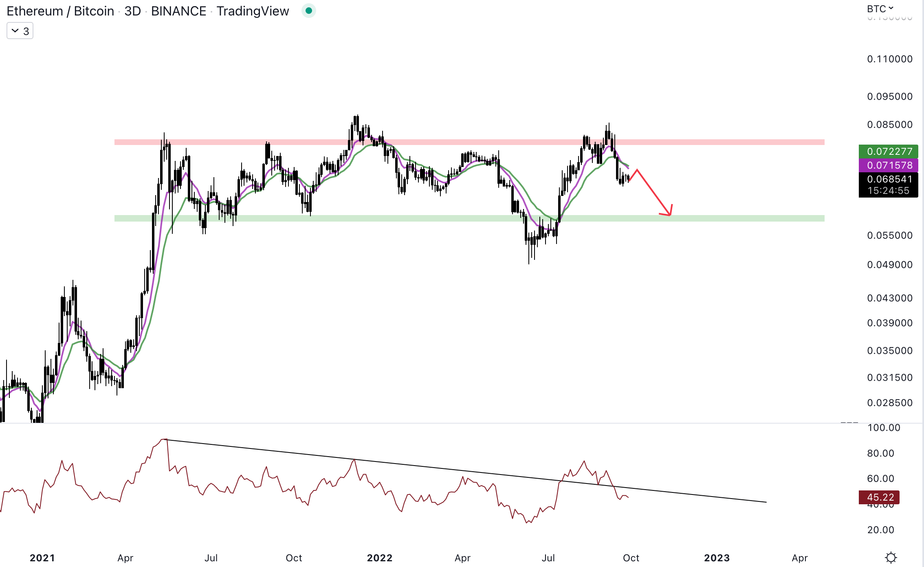Click the Ethereum / Bitcoin symbol title
This screenshot has height=567, width=924.
[60, 11]
